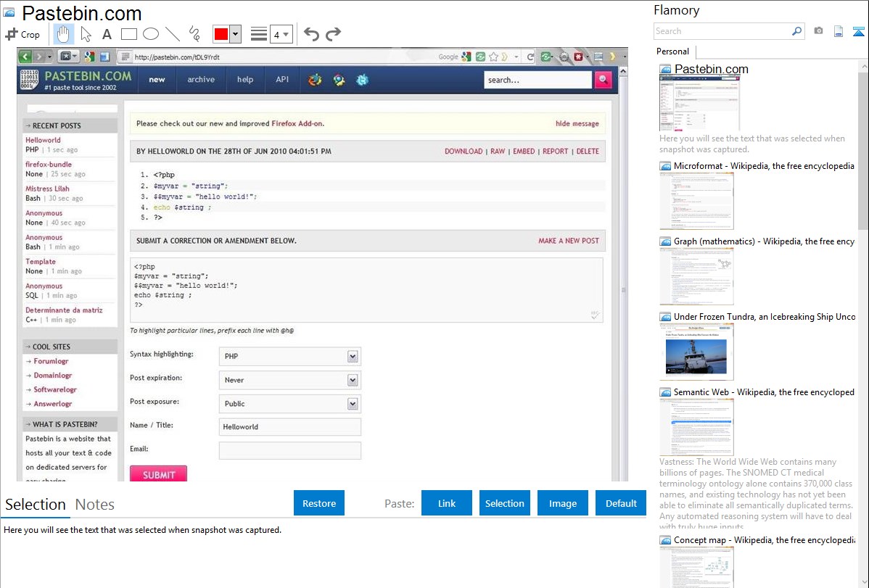
Task: Choose the arrow pointer tool
Action: 86,34
